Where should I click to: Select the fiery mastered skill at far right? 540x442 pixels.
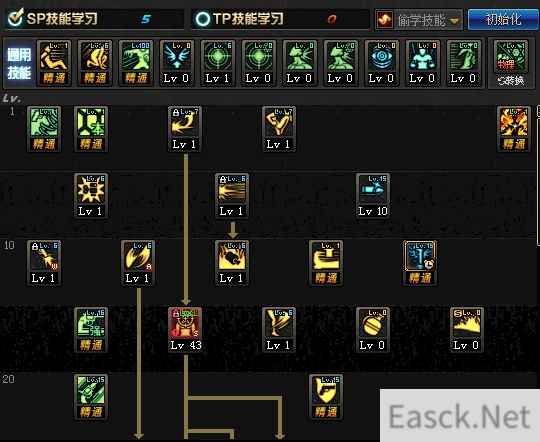point(514,129)
